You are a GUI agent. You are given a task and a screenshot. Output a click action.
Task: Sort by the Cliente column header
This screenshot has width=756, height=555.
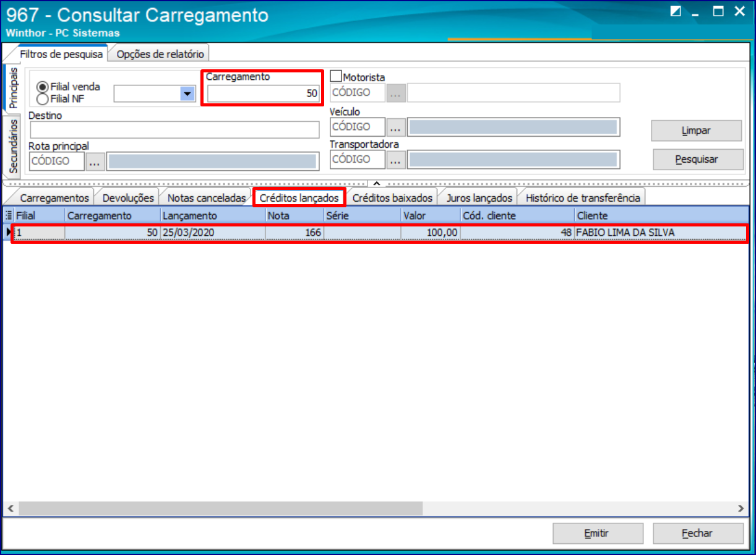point(661,216)
